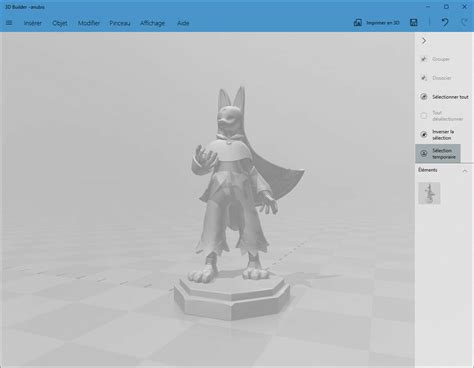Choose Tout désélectionner
The width and height of the screenshot is (474, 368).
click(448, 116)
